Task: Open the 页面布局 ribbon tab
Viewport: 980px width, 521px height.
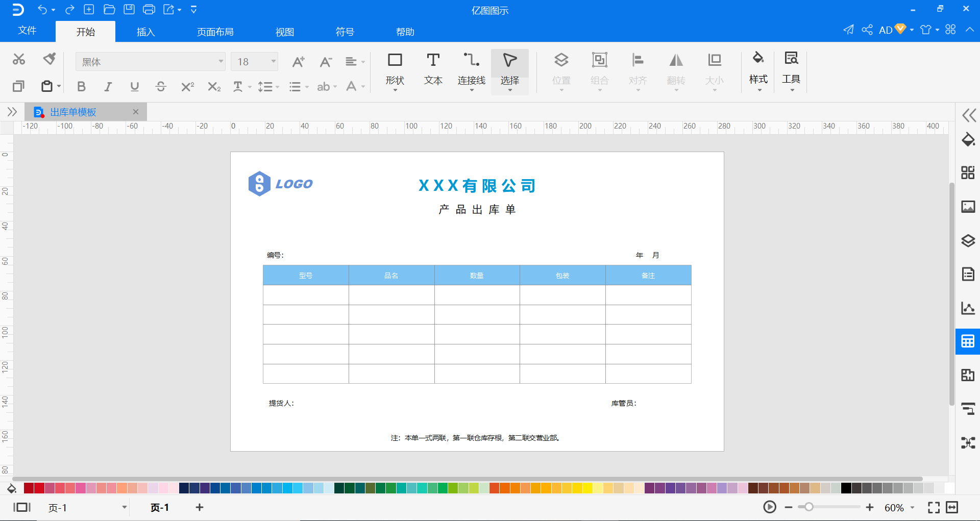Action: (x=215, y=32)
